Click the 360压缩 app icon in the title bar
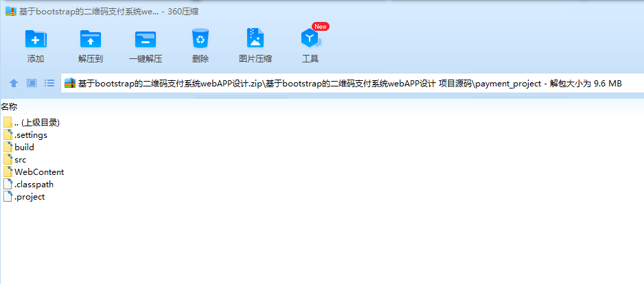This screenshot has width=644, height=284. tap(11, 11)
